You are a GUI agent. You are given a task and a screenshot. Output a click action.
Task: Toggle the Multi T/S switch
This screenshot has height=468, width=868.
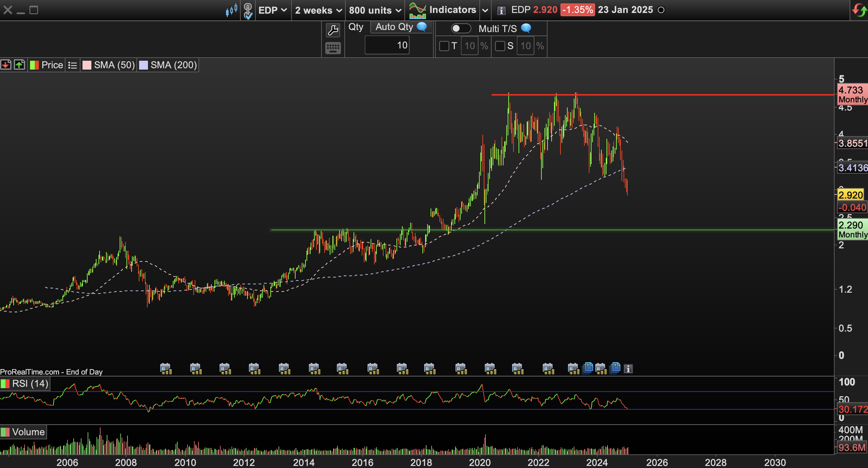coord(461,28)
